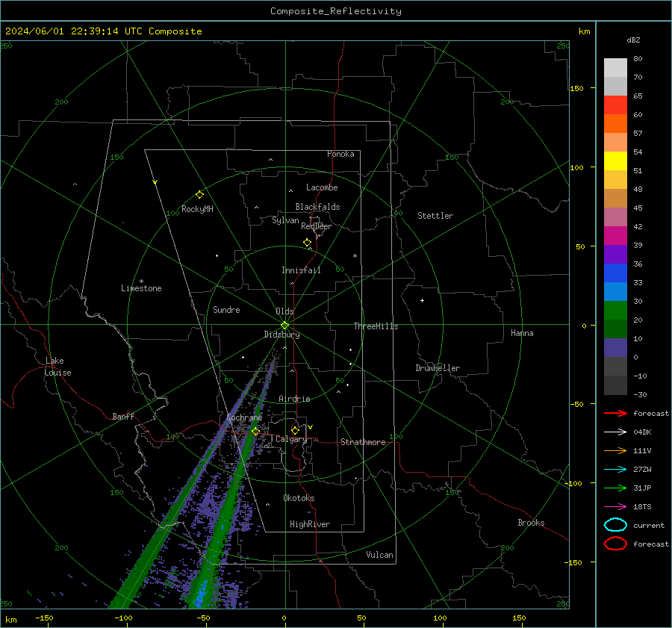Click the Blackfalds map label
The image size is (672, 628).
[x=317, y=207]
